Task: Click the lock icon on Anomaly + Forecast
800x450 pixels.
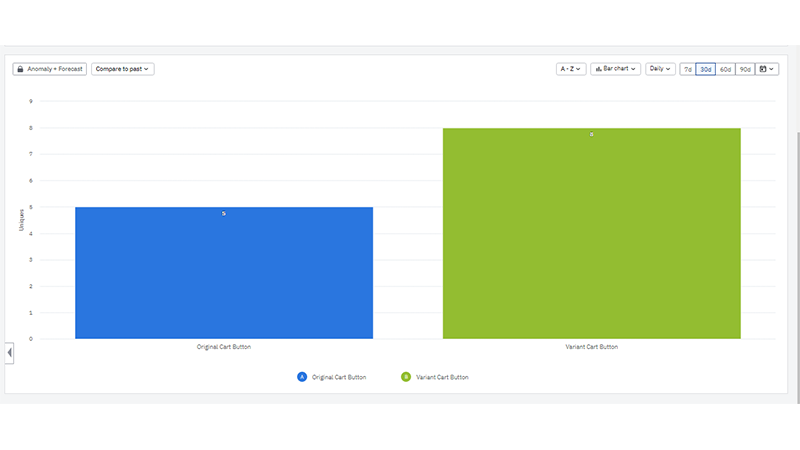Action: pyautogui.click(x=21, y=69)
